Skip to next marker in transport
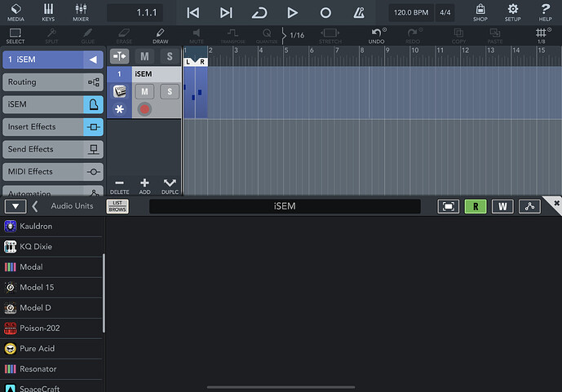This screenshot has width=562, height=392. pos(226,13)
